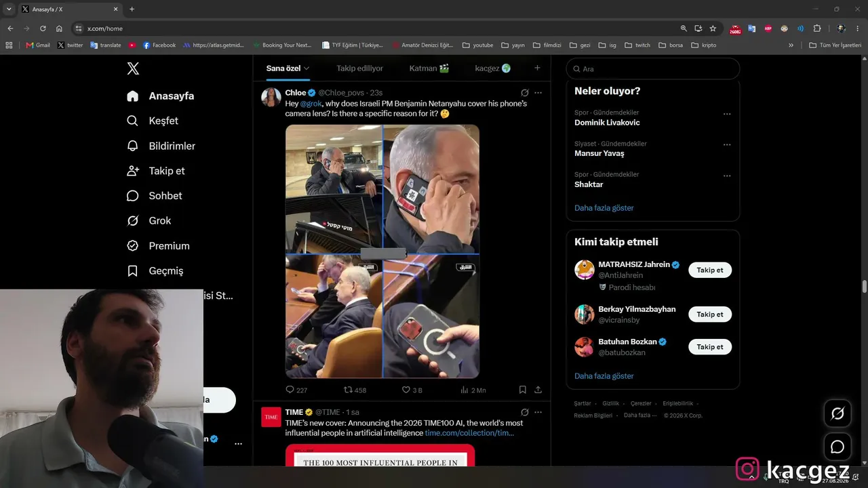The height and width of the screenshot is (488, 868).
Task: Open the Gizlilik footer link
Action: tap(611, 403)
